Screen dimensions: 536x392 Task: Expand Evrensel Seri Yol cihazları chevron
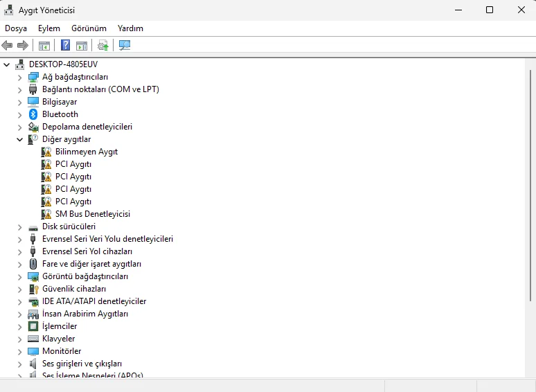20,252
